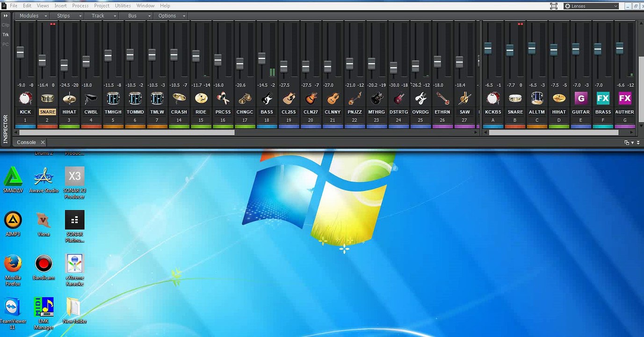644x337 pixels.
Task: Select the GUITAR bus G icon
Action: 581,98
